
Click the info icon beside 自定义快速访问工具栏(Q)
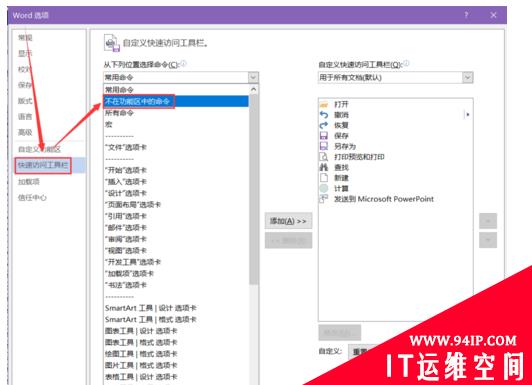[406, 63]
